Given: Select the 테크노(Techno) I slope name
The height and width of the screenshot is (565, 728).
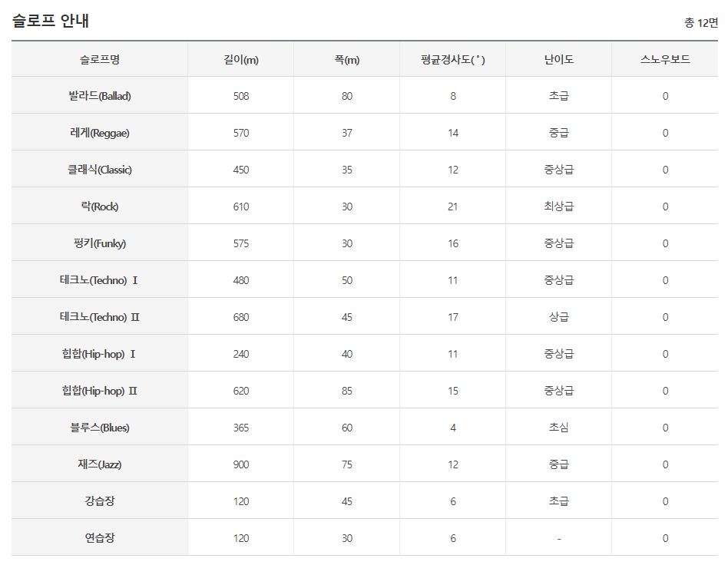Looking at the screenshot, I should 99,280.
